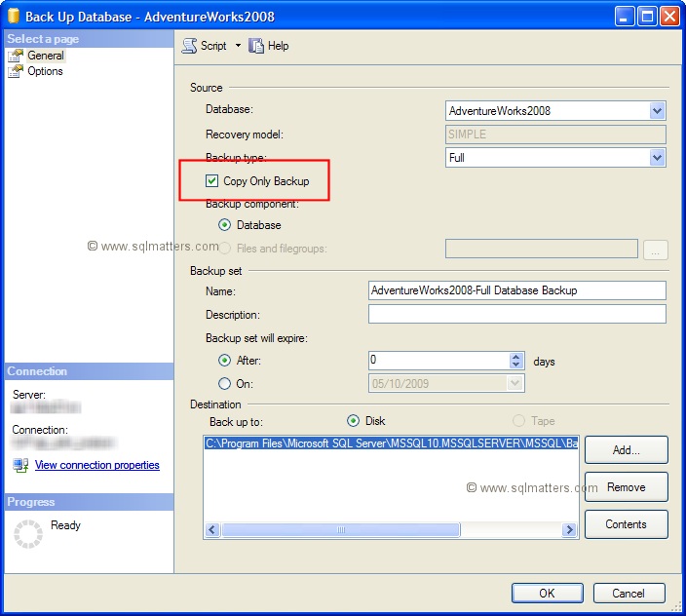Click the Recovery model label
686x616 pixels.
(245, 135)
